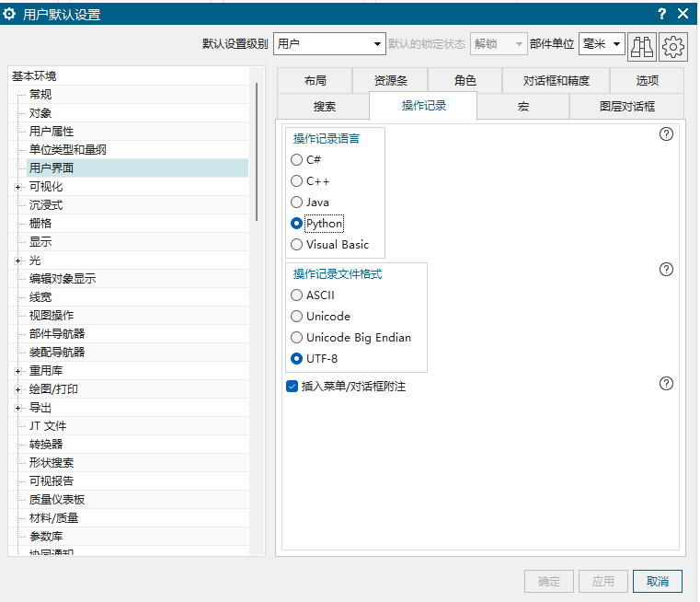Expand the 绘图/打印 tree node

click(x=17, y=389)
